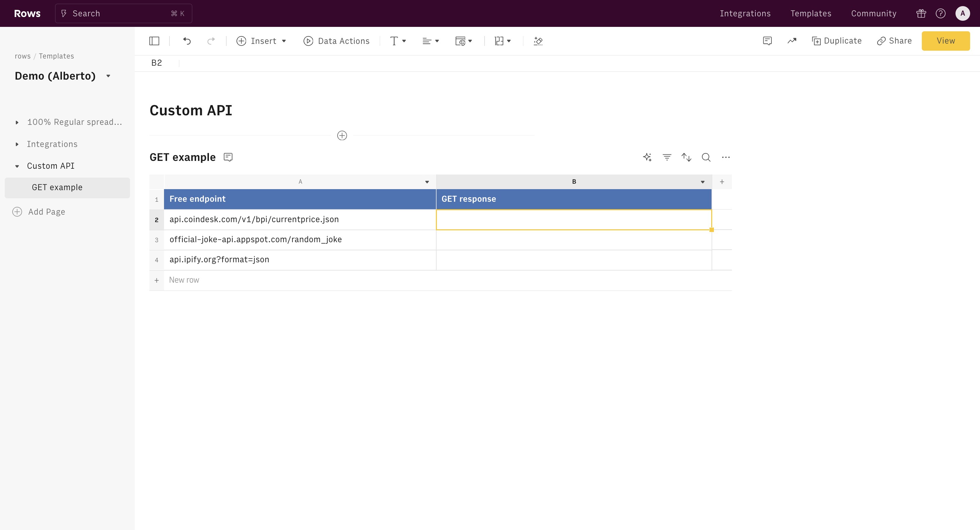Collapse the Custom API sidebar section
Image resolution: width=980 pixels, height=530 pixels.
click(17, 166)
